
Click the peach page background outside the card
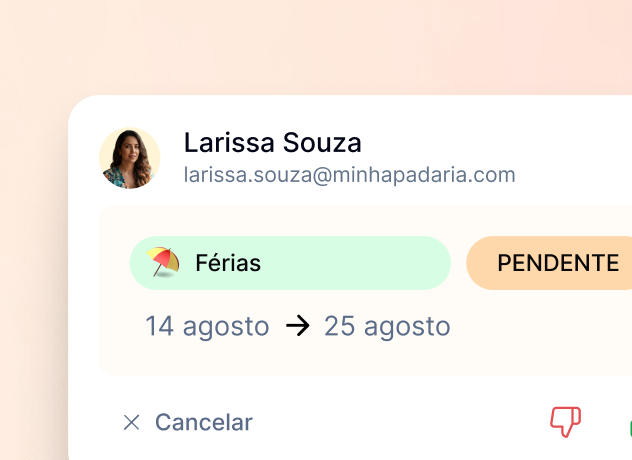tap(316, 44)
